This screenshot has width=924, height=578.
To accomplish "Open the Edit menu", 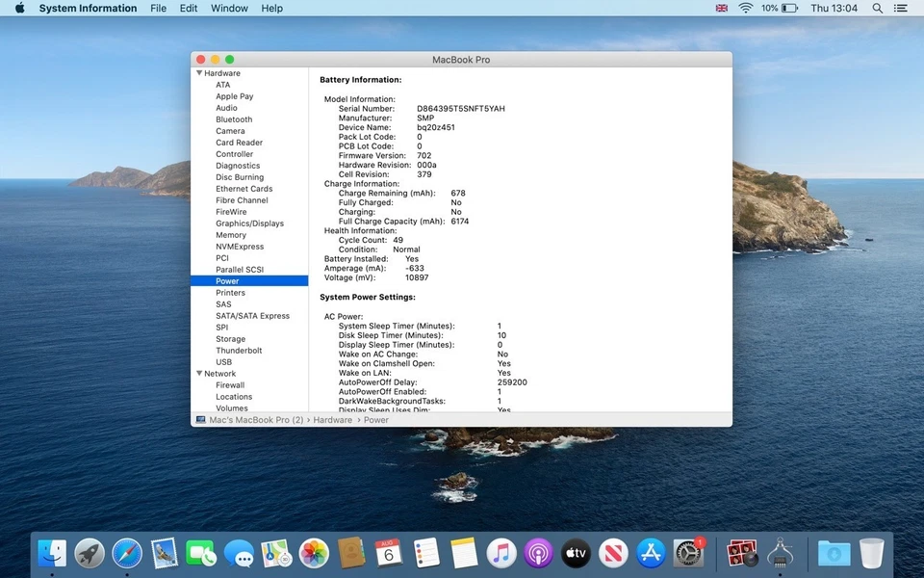I will pos(189,9).
